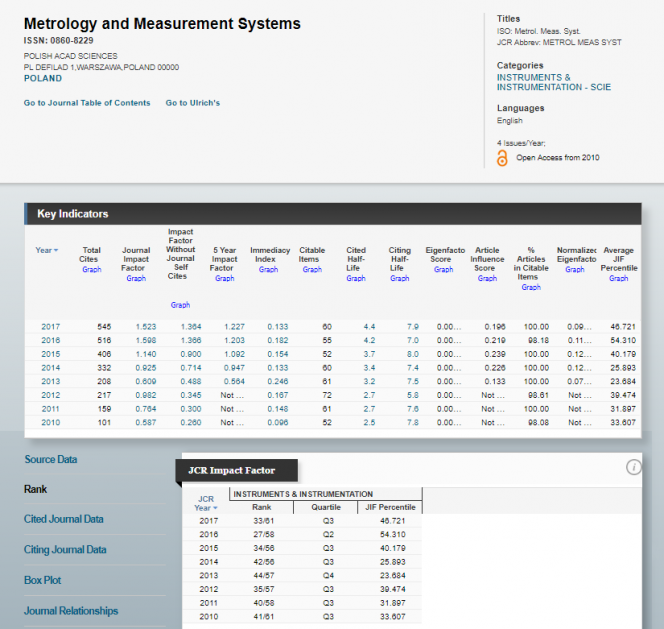Select Rank in the left sidebar
This screenshot has width=664, height=629.
(36, 489)
